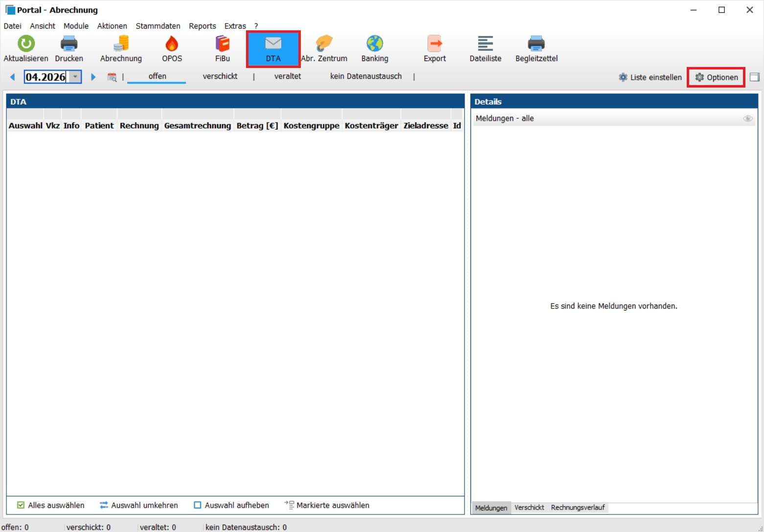764x532 pixels.
Task: Switch to the Rechnungsverlauf tab
Action: [x=578, y=508]
